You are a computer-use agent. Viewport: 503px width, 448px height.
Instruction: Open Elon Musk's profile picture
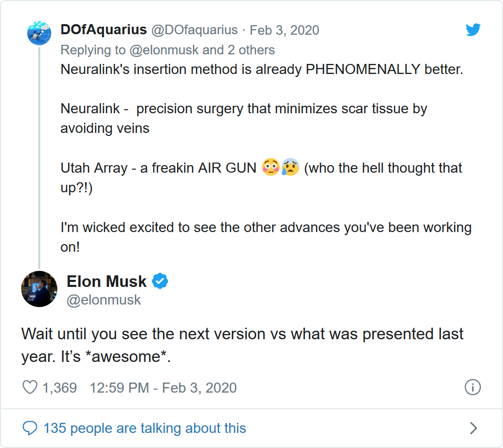coord(39,288)
